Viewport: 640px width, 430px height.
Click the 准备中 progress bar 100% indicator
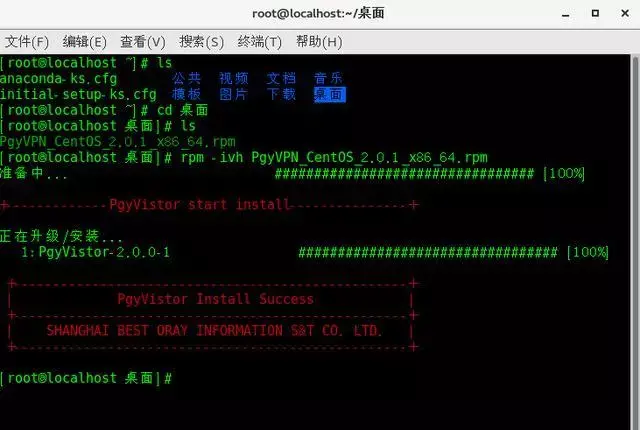[x=564, y=173]
